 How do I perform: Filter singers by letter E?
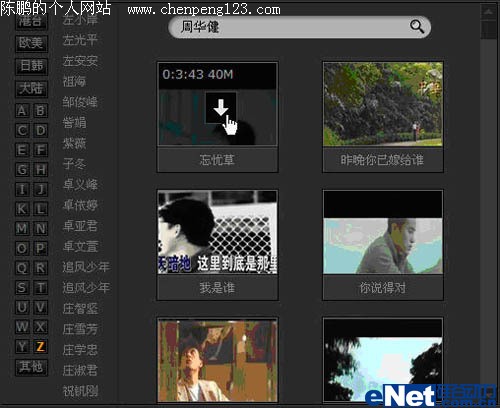pyautogui.click(x=22, y=150)
